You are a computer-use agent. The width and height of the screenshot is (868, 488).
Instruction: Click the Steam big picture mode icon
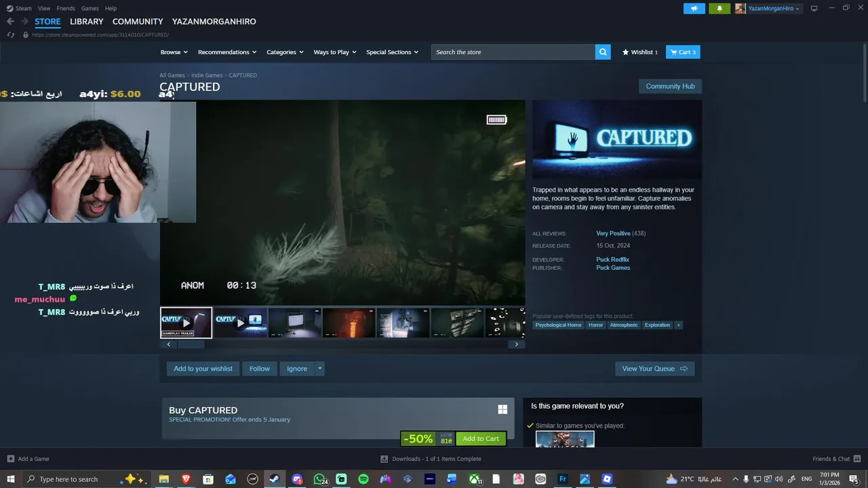[814, 8]
